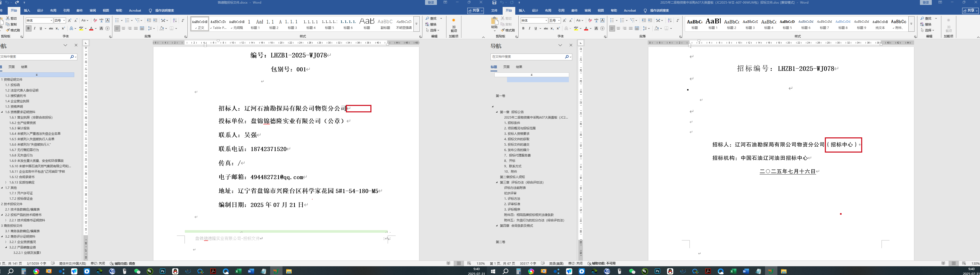The width and height of the screenshot is (980, 275).
Task: Click 格式刷 format painter in left window
Action: (x=13, y=30)
